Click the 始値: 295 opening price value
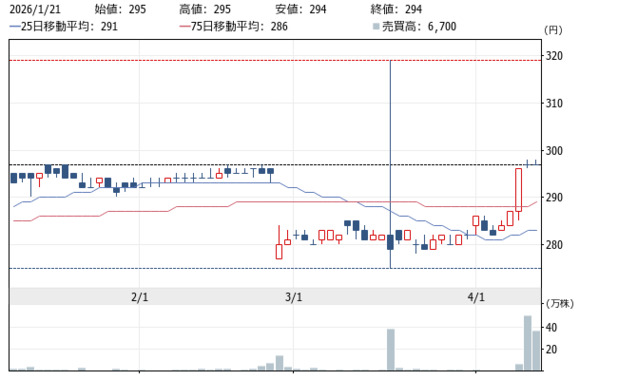This screenshot has width=618, height=380. coord(120,9)
